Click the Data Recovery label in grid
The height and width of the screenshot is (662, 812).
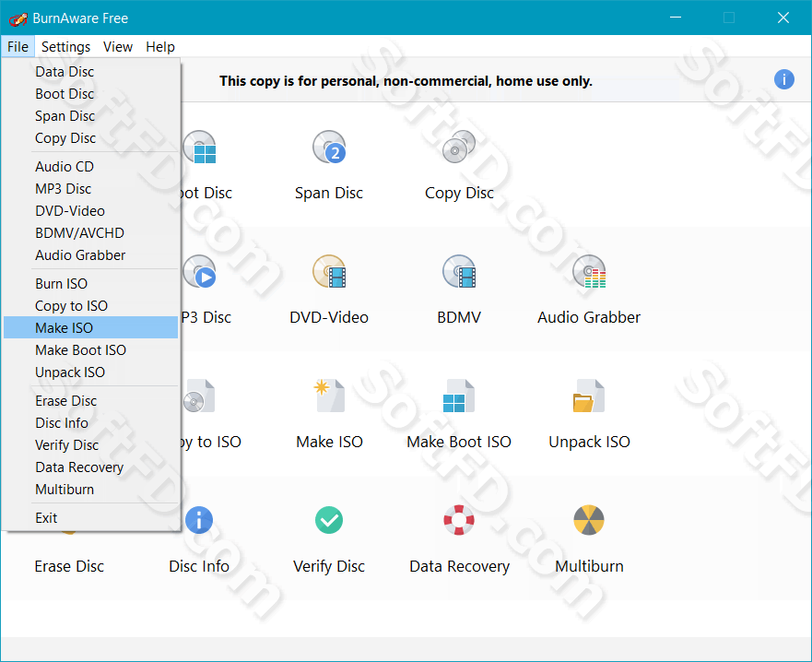459,566
